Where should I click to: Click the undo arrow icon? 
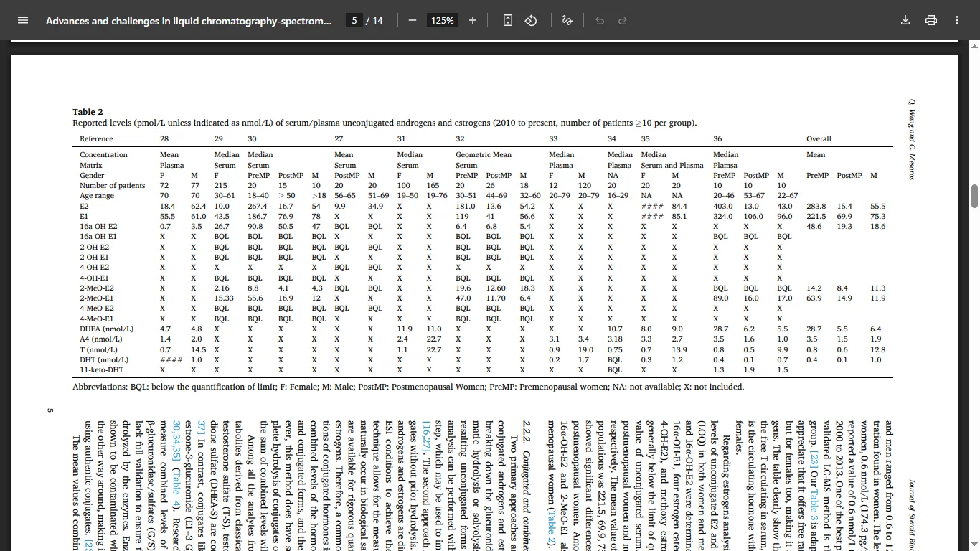(x=600, y=21)
